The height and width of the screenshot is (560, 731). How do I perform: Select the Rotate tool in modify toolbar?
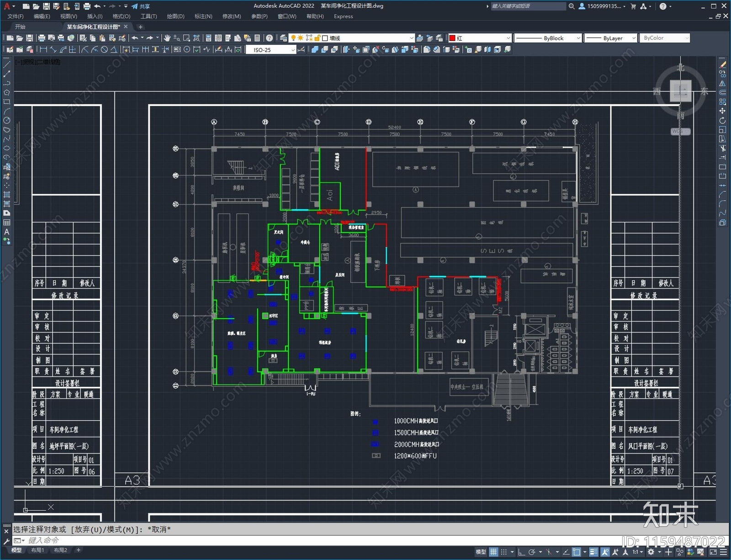(x=722, y=121)
